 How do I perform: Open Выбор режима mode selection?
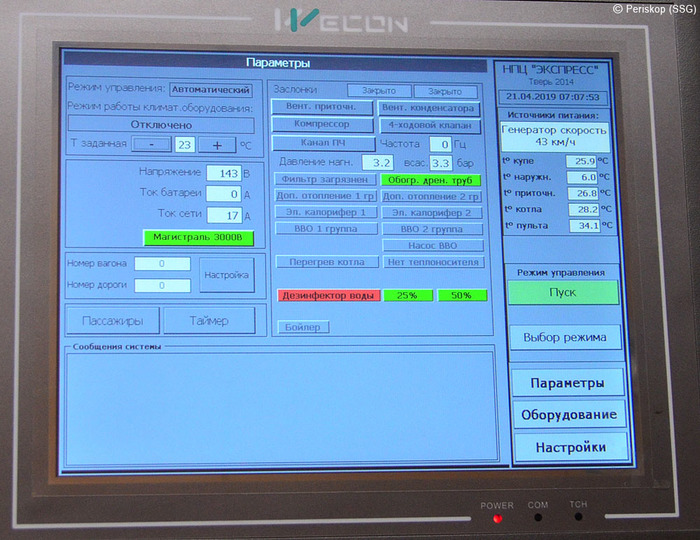pos(565,337)
